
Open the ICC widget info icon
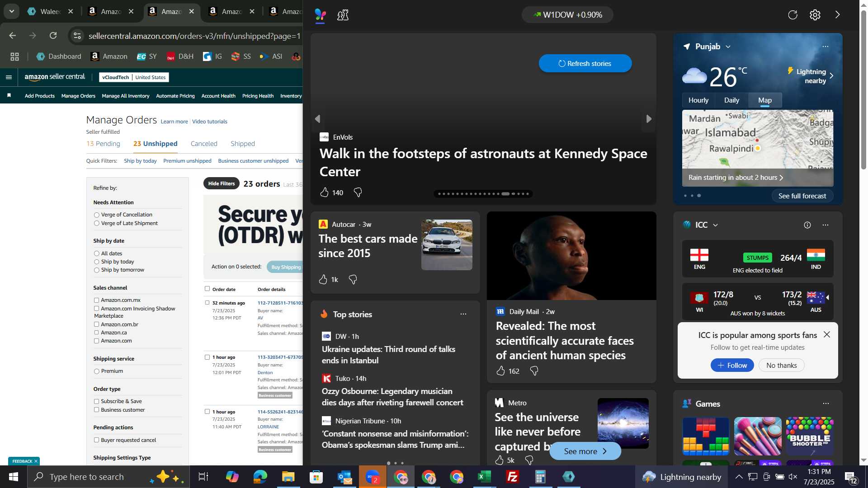pos(807,225)
